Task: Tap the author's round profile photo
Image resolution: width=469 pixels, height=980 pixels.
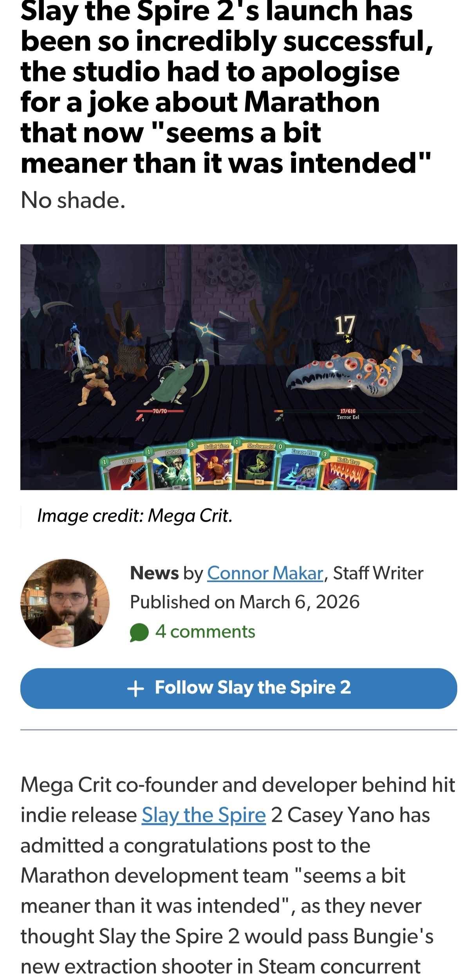Action: [x=65, y=603]
